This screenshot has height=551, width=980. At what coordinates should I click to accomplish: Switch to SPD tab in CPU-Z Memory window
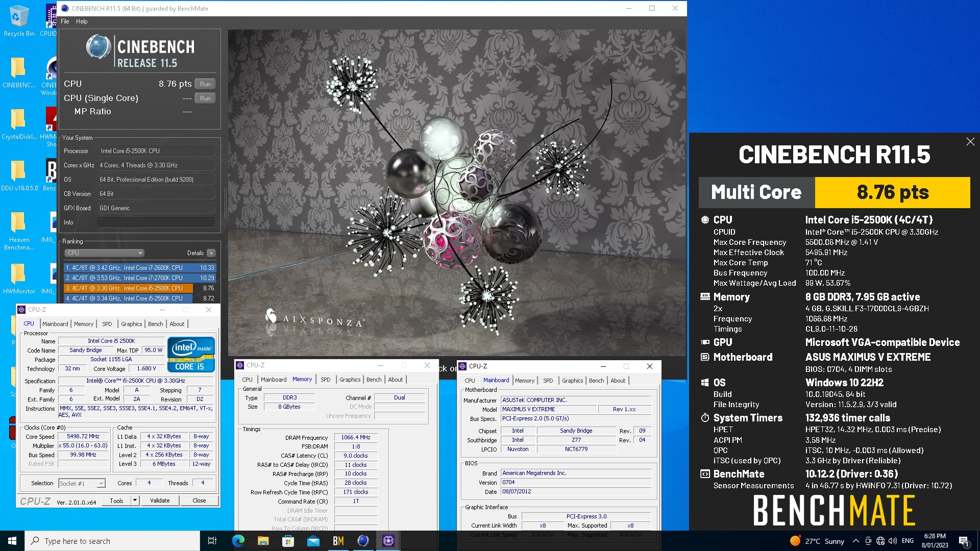click(326, 380)
